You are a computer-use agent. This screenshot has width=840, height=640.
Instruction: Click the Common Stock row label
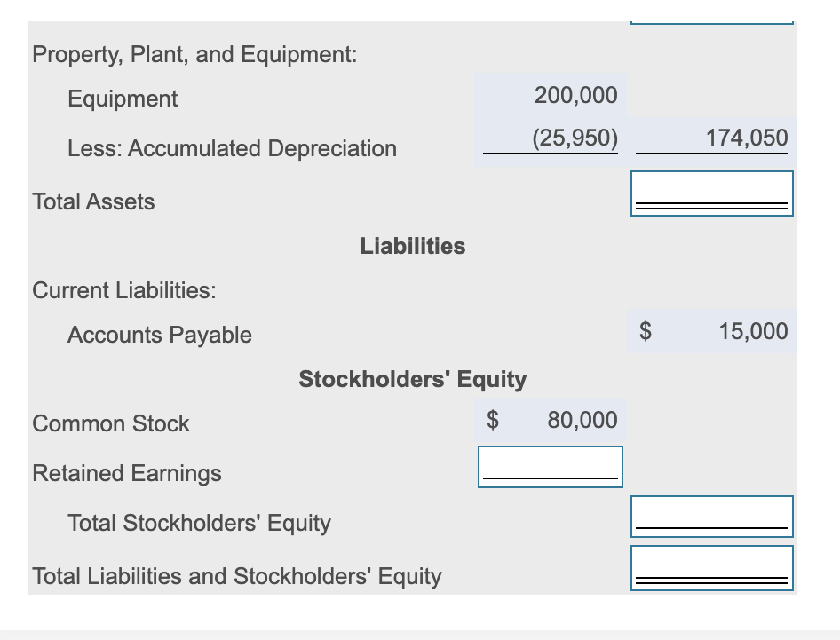point(111,423)
